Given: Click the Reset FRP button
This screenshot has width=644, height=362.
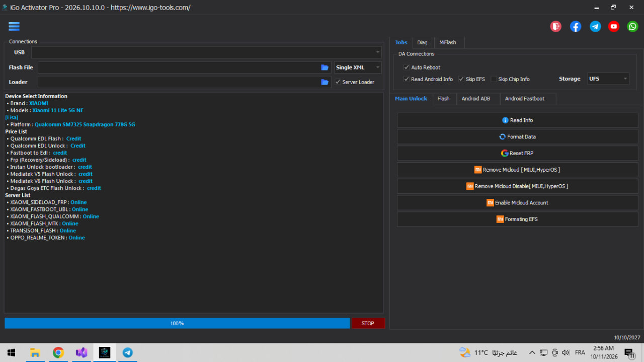Looking at the screenshot, I should click(517, 153).
